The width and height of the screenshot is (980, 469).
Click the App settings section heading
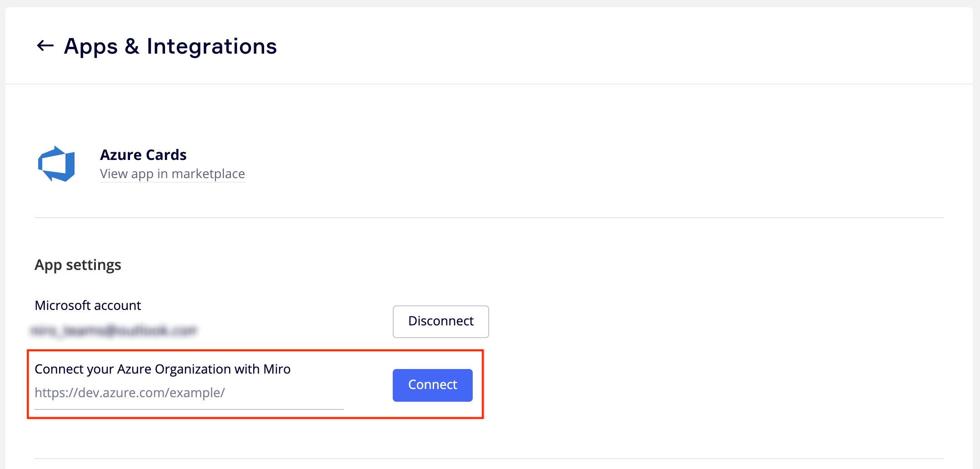pyautogui.click(x=78, y=265)
